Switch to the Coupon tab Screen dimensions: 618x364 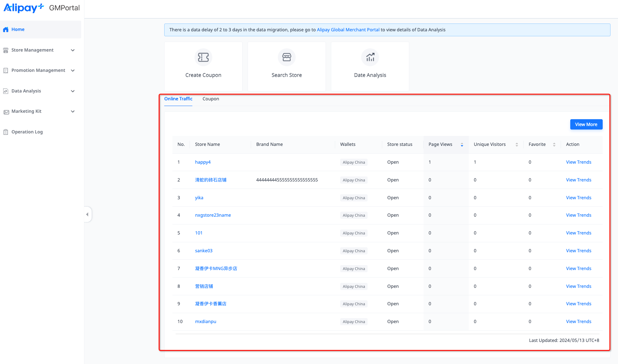click(x=211, y=99)
